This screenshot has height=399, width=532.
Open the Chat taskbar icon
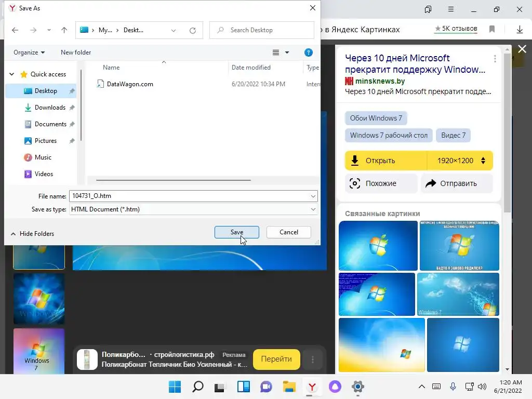coord(266,387)
